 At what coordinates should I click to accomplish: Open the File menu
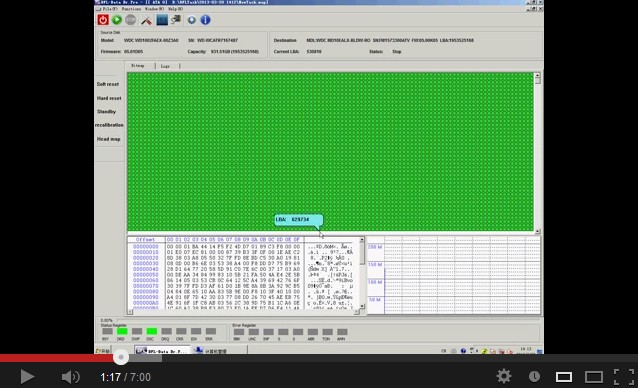[x=109, y=9]
